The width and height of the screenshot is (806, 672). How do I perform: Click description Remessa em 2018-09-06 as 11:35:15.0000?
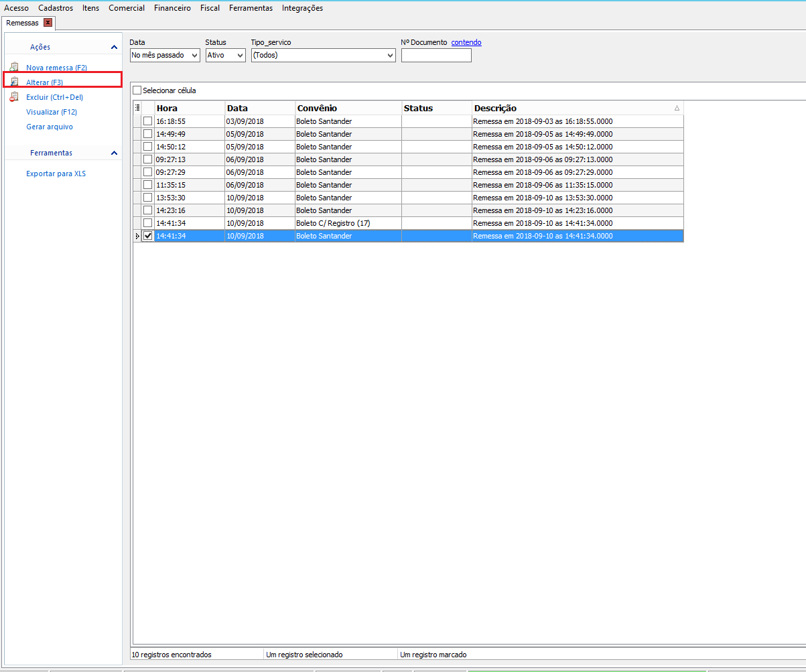tap(578, 185)
